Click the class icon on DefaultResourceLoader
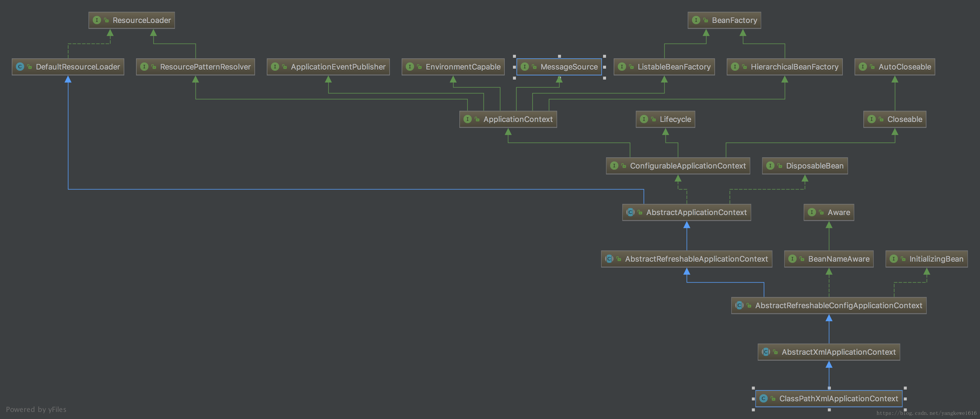Screen dimensions: 980x419 (20, 67)
